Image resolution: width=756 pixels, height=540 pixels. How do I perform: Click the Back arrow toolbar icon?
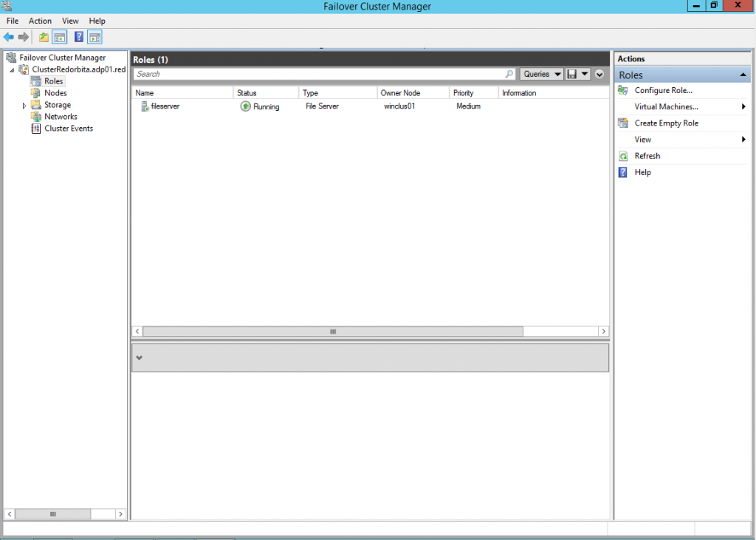9,37
